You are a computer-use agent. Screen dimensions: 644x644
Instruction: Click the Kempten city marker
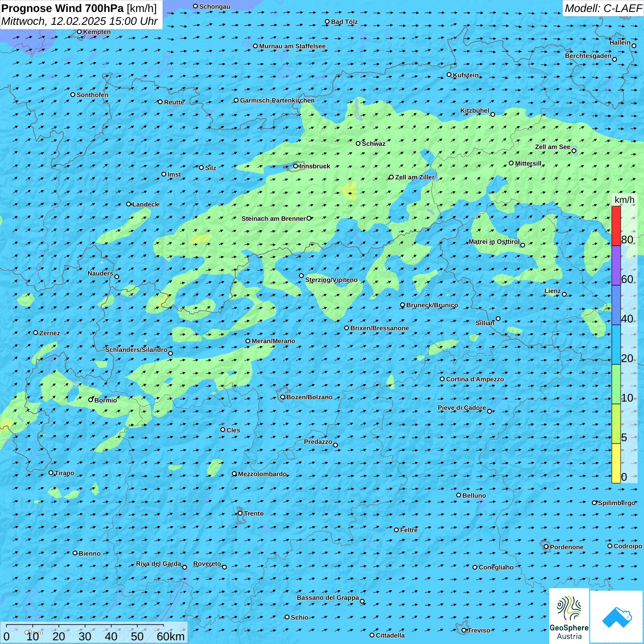[79, 32]
